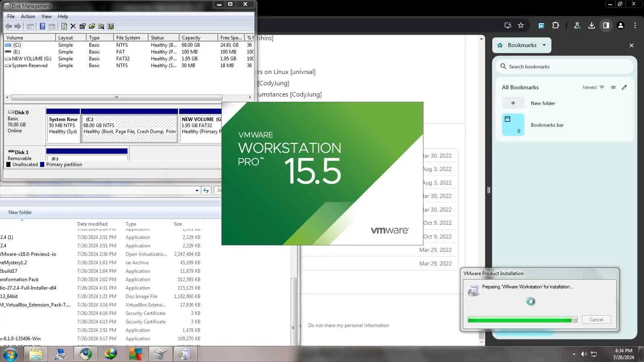Open browser Downloads icon
This screenshot has height=362, width=644.
coord(591,25)
